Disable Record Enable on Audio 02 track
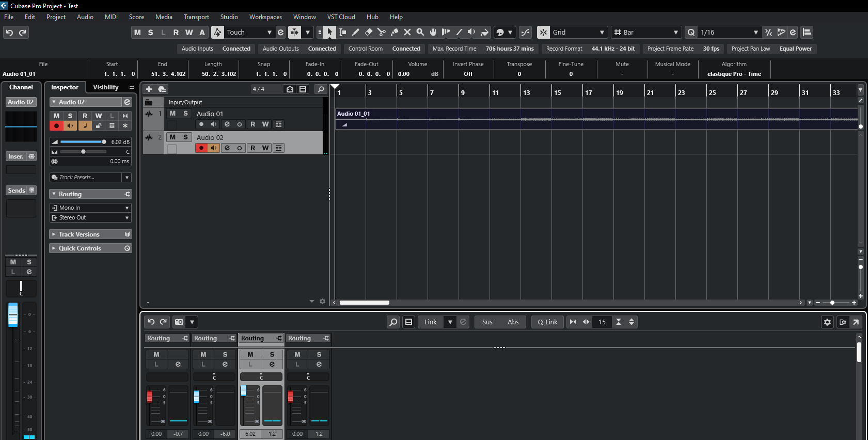 point(201,148)
